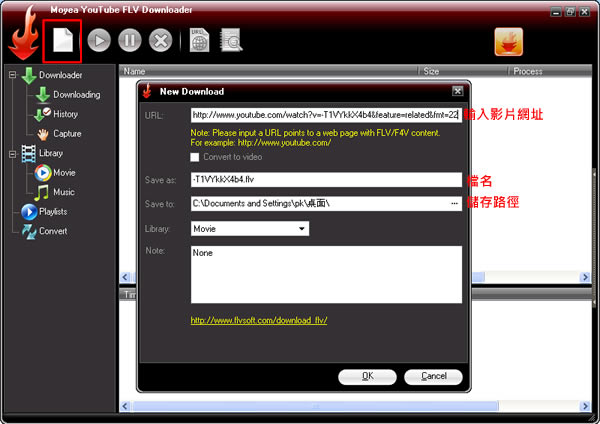The image size is (600, 424).
Task: Open the flvsoft.com download_flv link
Action: coord(259,321)
